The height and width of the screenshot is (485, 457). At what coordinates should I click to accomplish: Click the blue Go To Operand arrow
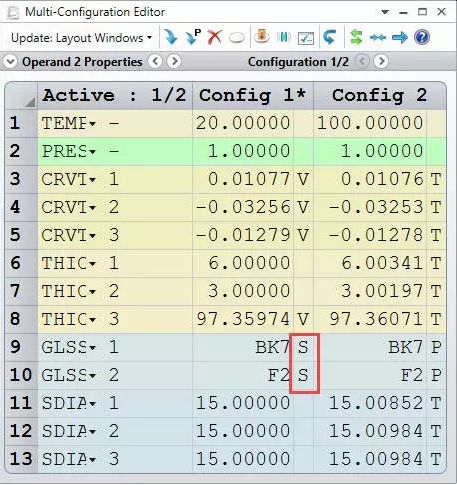[400, 37]
